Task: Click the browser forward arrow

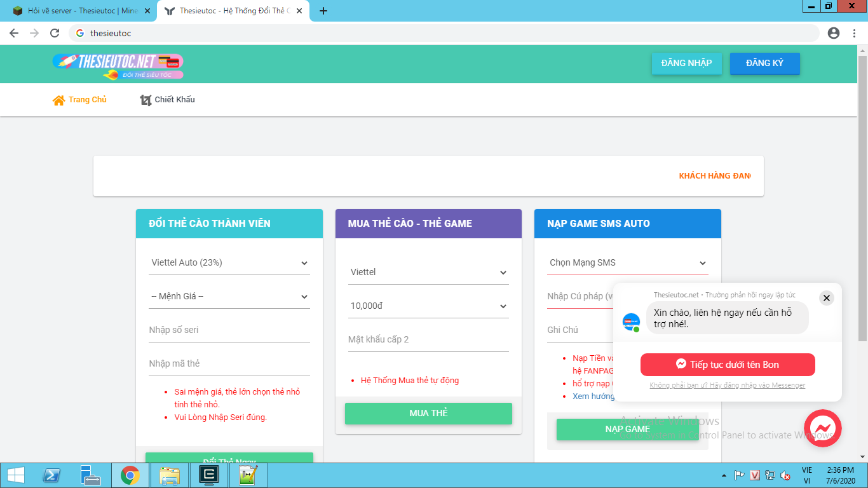Action: [34, 33]
